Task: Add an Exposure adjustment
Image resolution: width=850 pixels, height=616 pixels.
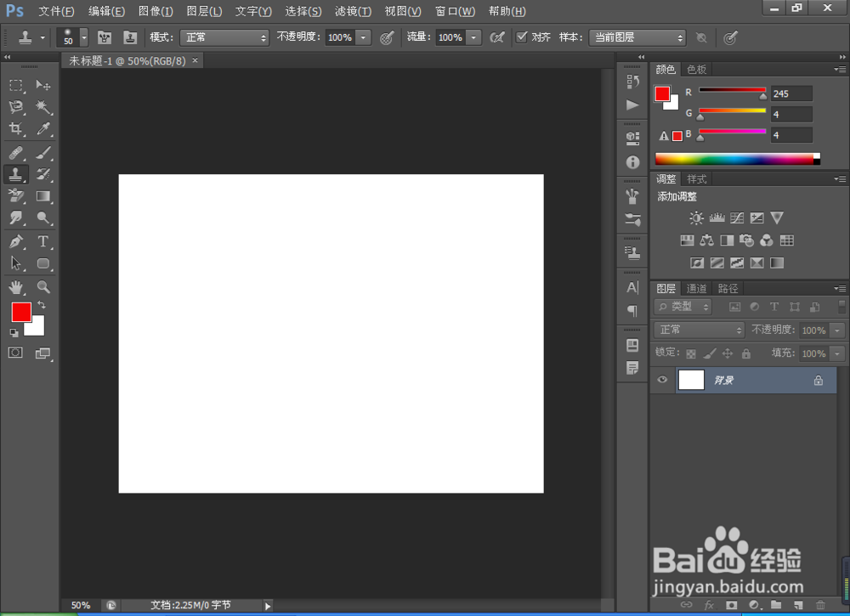Action: [x=756, y=218]
